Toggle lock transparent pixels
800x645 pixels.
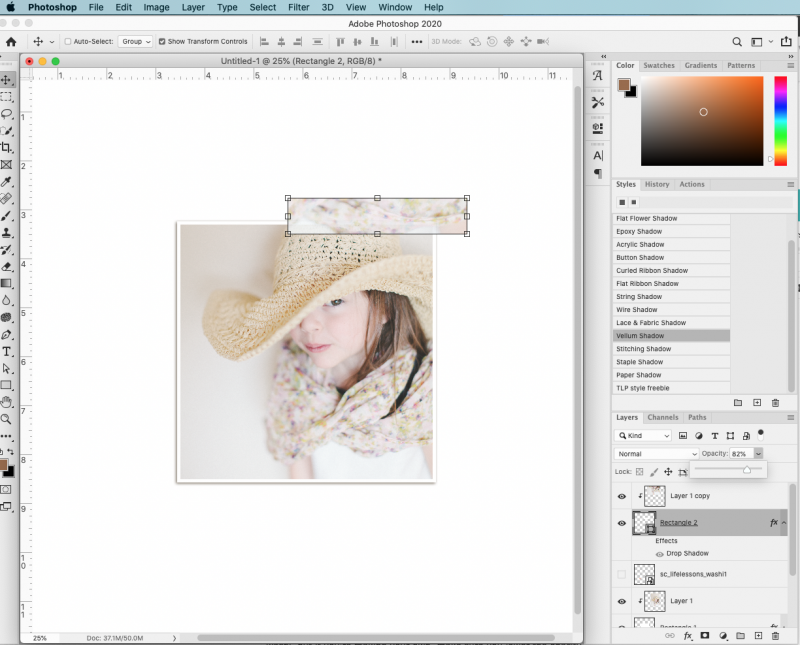(640, 472)
